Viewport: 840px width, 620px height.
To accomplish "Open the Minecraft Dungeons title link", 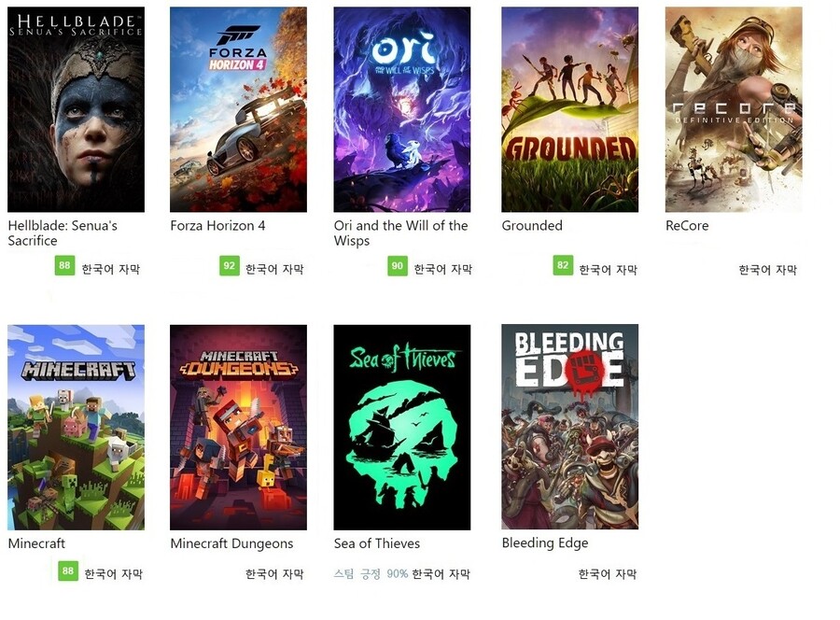I will coord(231,544).
